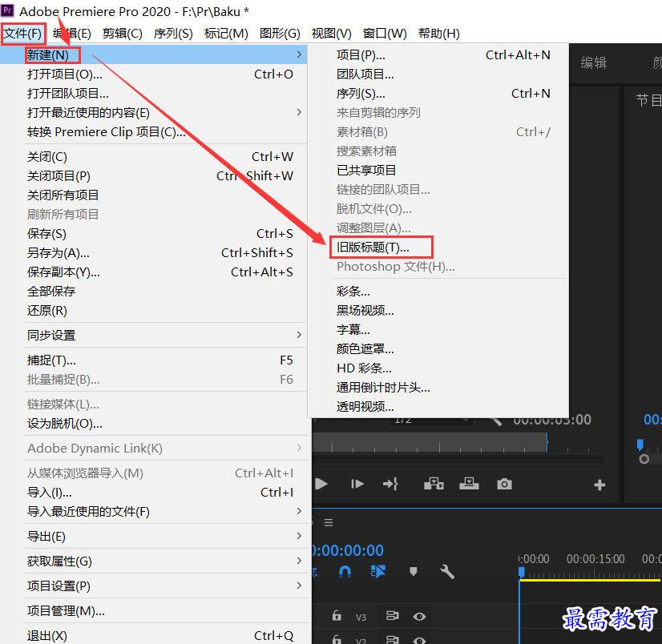Toggle sync lock for track V2
The width and height of the screenshot is (662, 644).
pyautogui.click(x=392, y=640)
